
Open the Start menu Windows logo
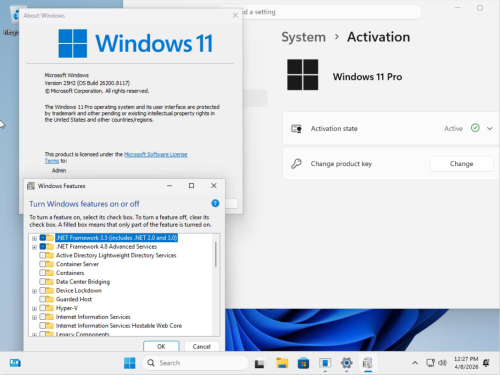(x=130, y=363)
